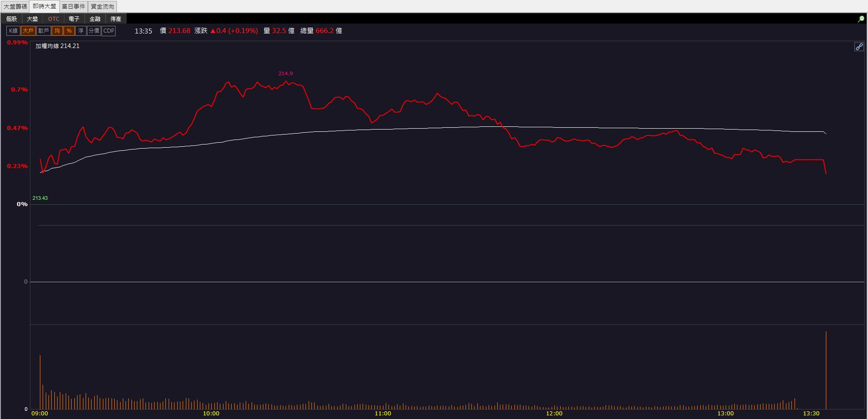Image resolution: width=868 pixels, height=419 pixels.
Task: Click the 0.99% axis label
Action: coord(17,42)
